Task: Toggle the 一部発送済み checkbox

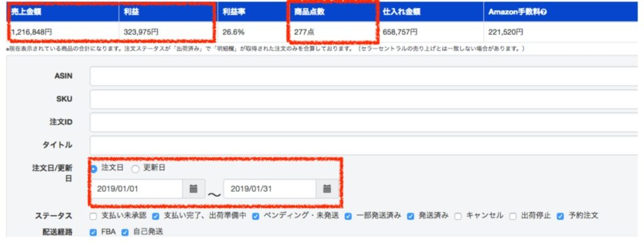Action: pos(348,217)
